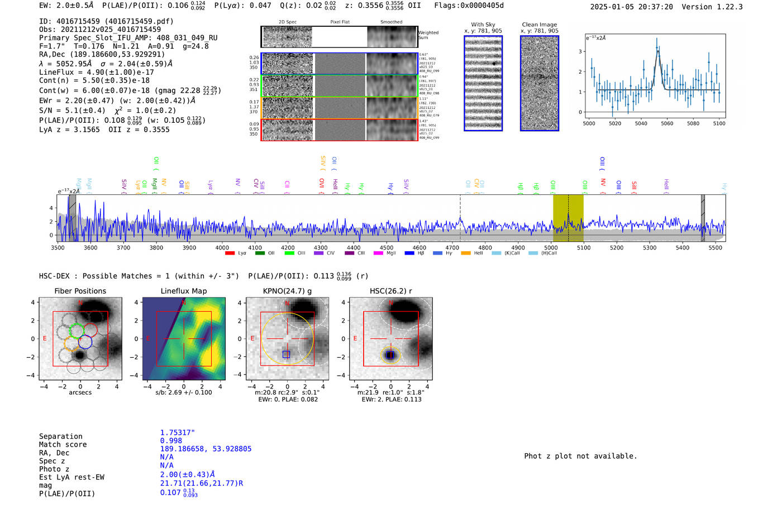Click the gray hatched band near 5460 Å
782x532 pixels.
[703, 218]
